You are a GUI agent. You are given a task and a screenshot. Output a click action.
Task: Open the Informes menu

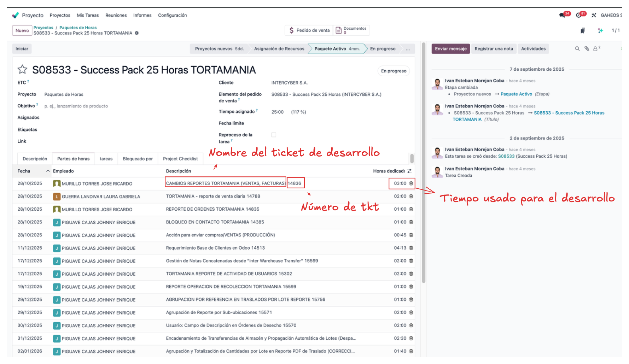tap(142, 16)
